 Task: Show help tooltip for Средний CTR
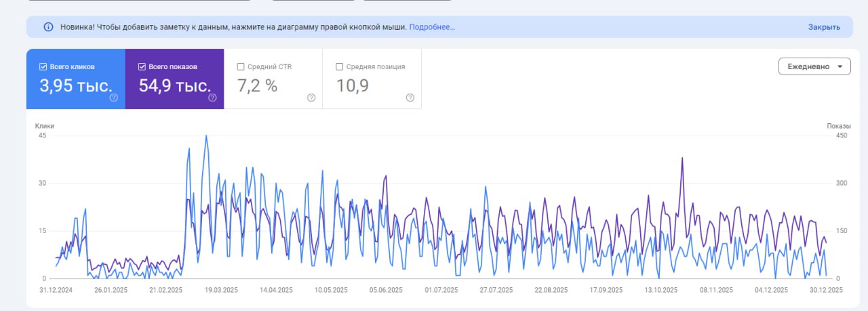pyautogui.click(x=311, y=98)
